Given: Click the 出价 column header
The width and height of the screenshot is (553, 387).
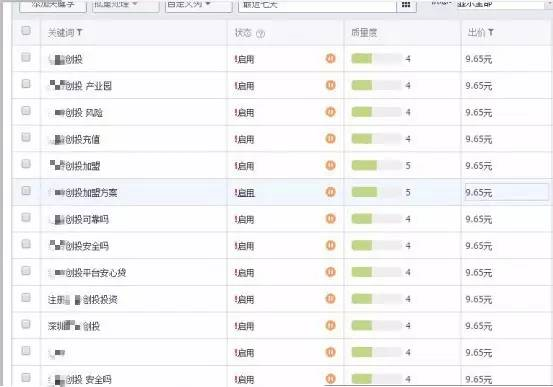Looking at the screenshot, I should (476, 33).
